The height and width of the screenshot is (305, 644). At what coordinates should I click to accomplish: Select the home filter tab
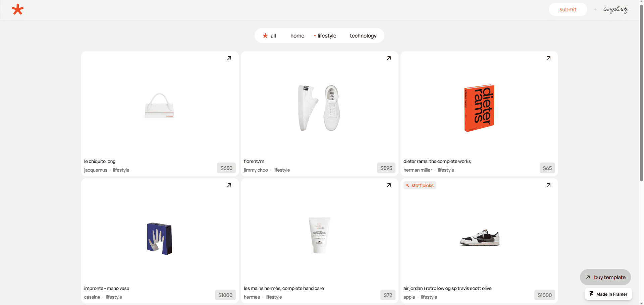pos(297,36)
